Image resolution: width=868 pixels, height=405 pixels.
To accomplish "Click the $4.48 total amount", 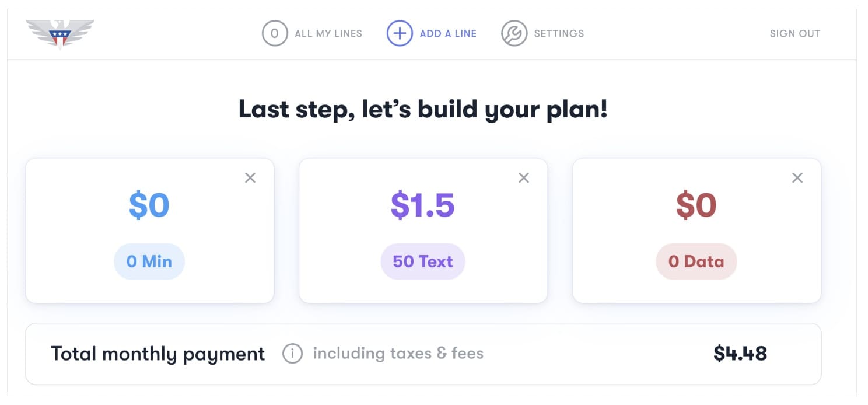I will pyautogui.click(x=740, y=354).
